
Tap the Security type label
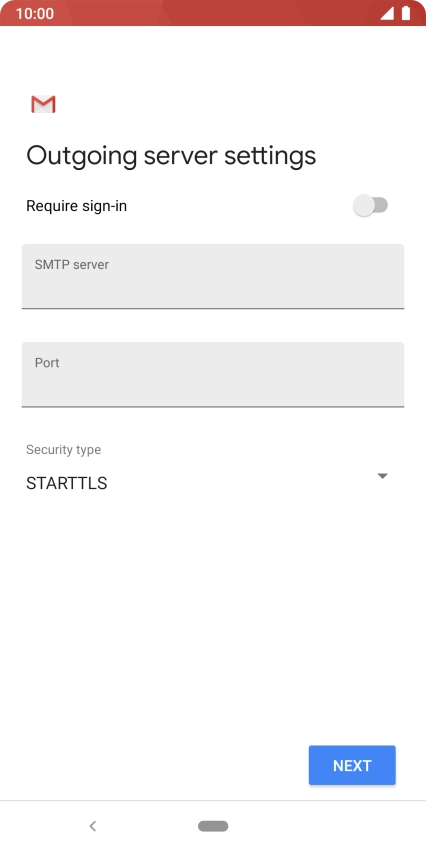(64, 449)
